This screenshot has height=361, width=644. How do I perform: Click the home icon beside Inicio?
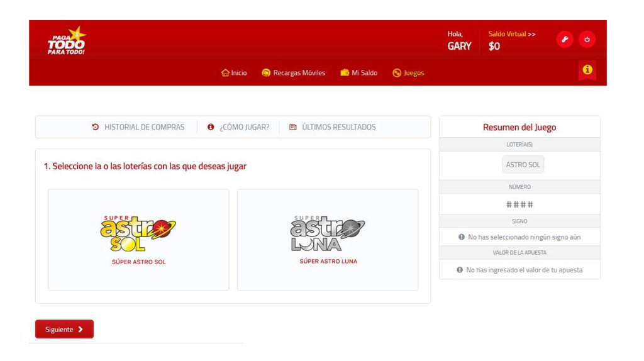point(225,73)
